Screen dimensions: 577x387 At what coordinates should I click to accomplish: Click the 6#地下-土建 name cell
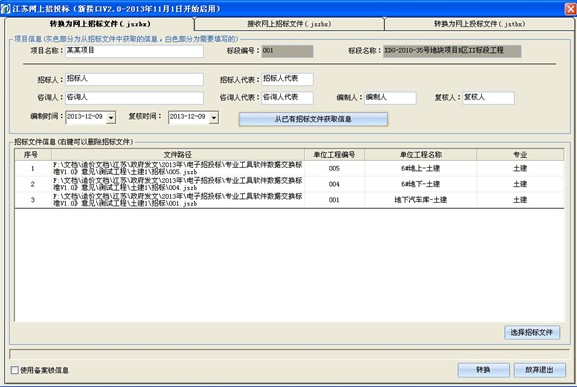pyautogui.click(x=421, y=184)
